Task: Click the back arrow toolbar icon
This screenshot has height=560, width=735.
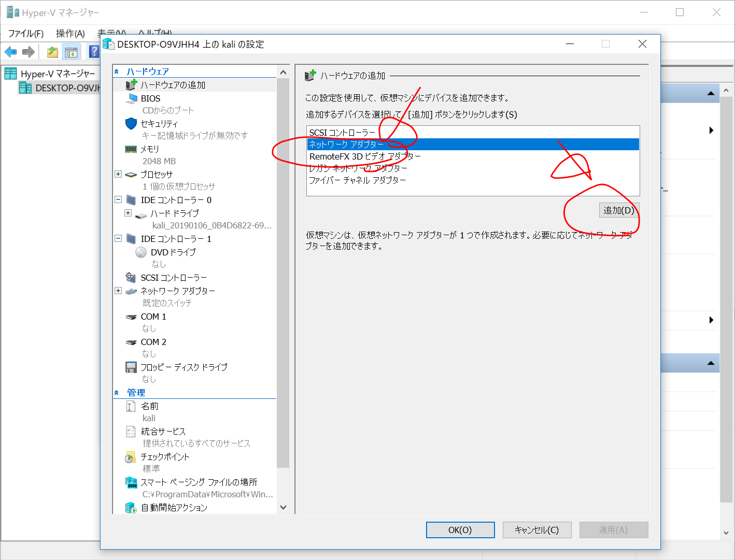Action: (x=10, y=52)
